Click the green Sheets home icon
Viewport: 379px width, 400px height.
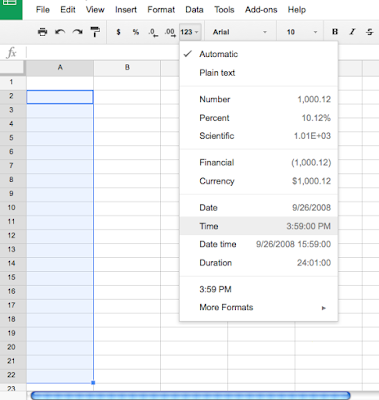point(11,9)
